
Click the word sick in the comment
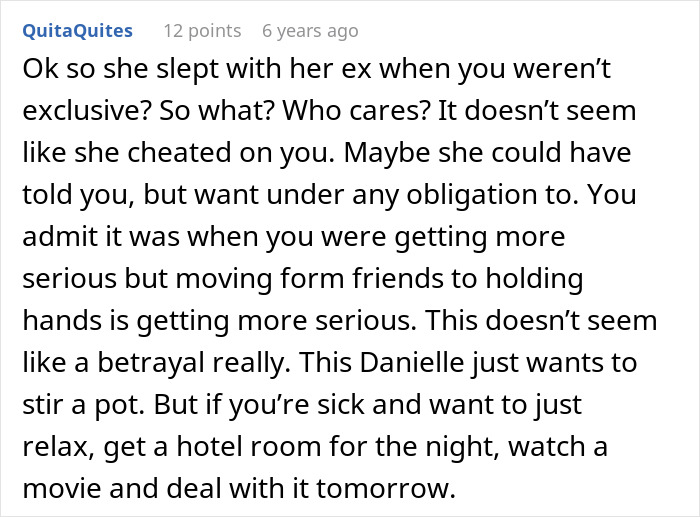tap(341, 404)
